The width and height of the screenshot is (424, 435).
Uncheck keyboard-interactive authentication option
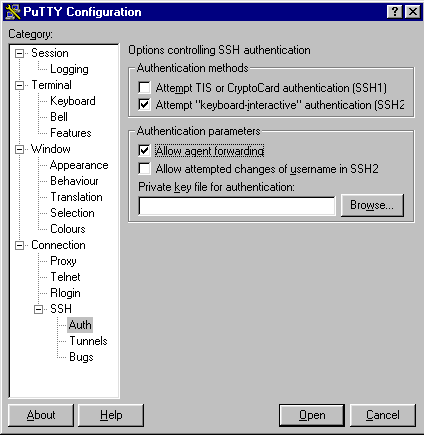tap(144, 105)
